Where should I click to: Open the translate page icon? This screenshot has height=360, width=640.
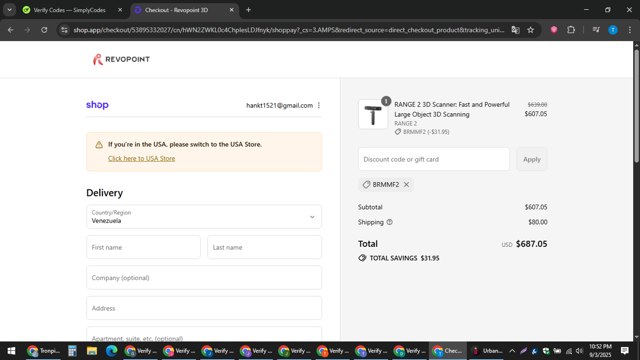click(516, 30)
